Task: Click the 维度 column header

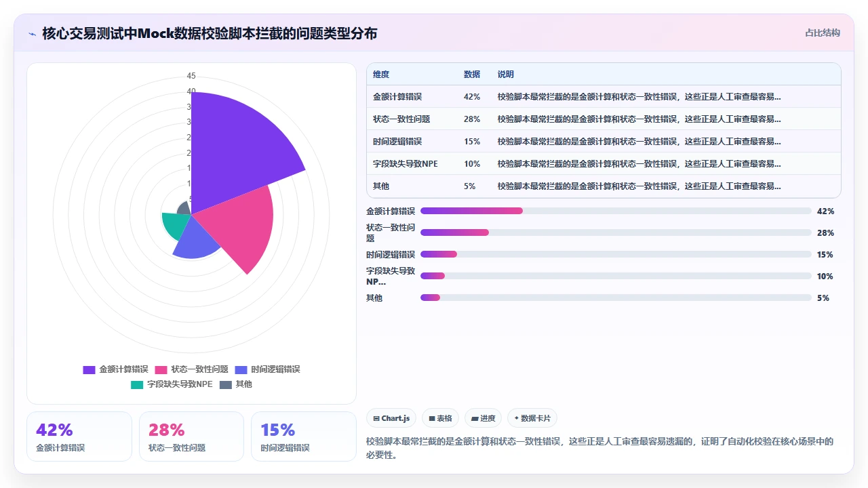Action: [381, 75]
